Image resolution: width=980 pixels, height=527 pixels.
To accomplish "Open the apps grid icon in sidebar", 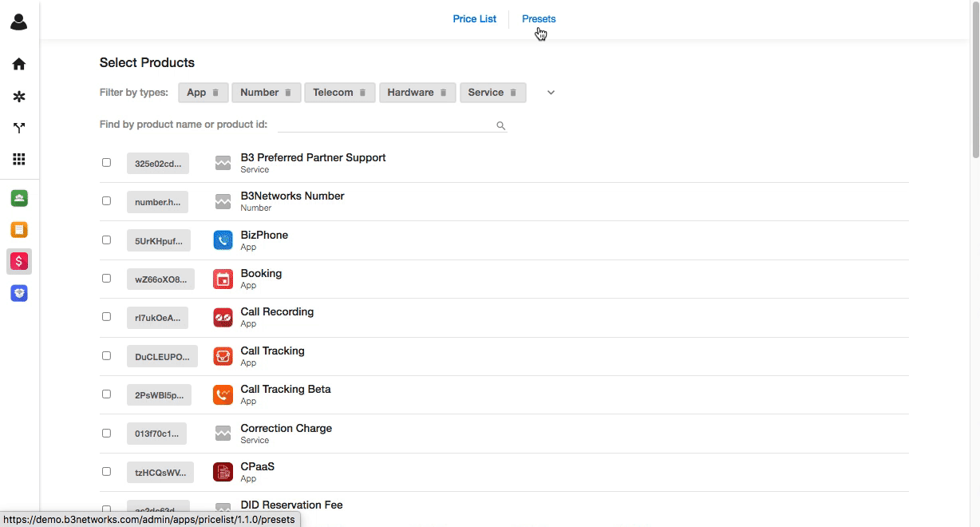I will [x=19, y=159].
